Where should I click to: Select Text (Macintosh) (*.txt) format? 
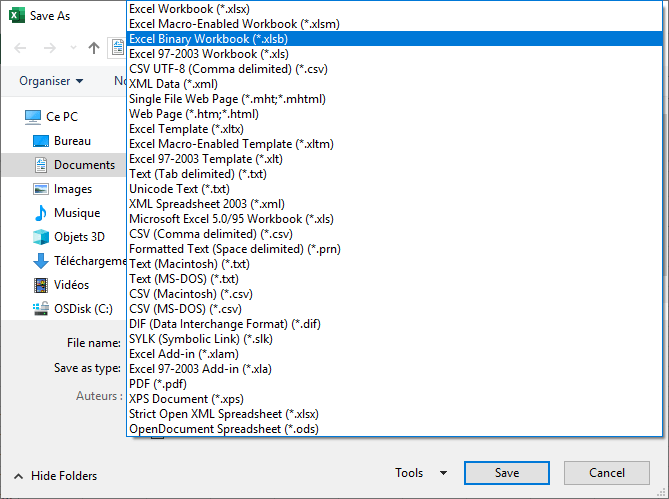click(x=394, y=264)
